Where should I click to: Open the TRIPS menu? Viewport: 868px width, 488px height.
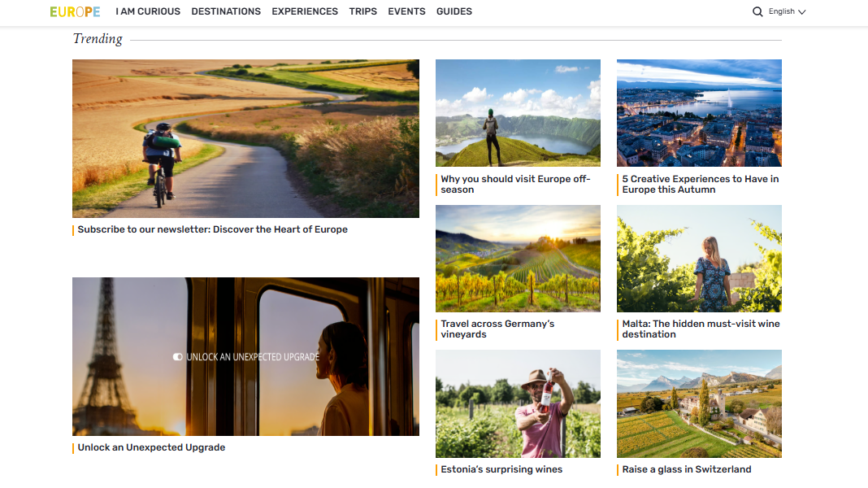(362, 11)
